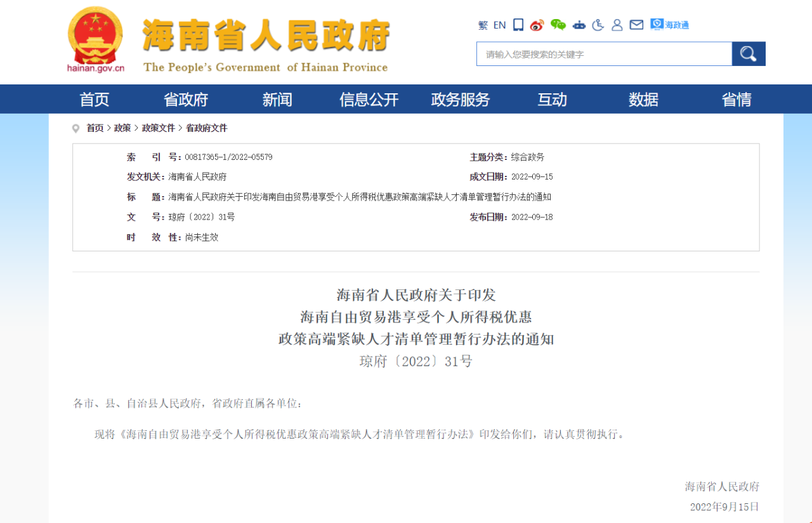Go to 省情 navigation tab
The height and width of the screenshot is (523, 812).
click(737, 100)
